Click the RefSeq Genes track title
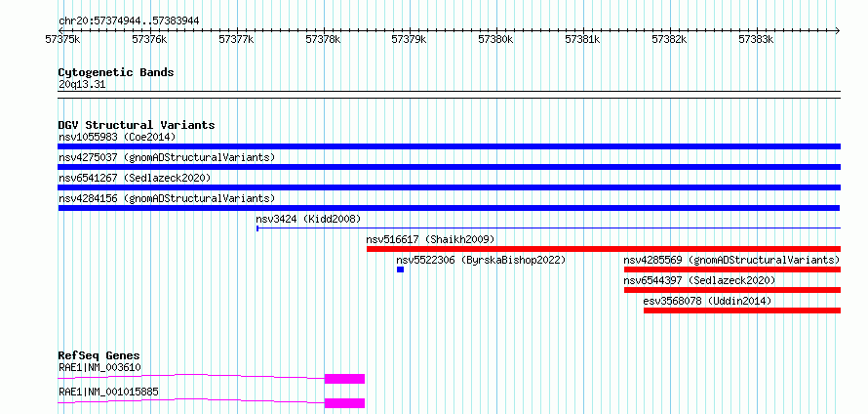The image size is (868, 414). pos(99,355)
